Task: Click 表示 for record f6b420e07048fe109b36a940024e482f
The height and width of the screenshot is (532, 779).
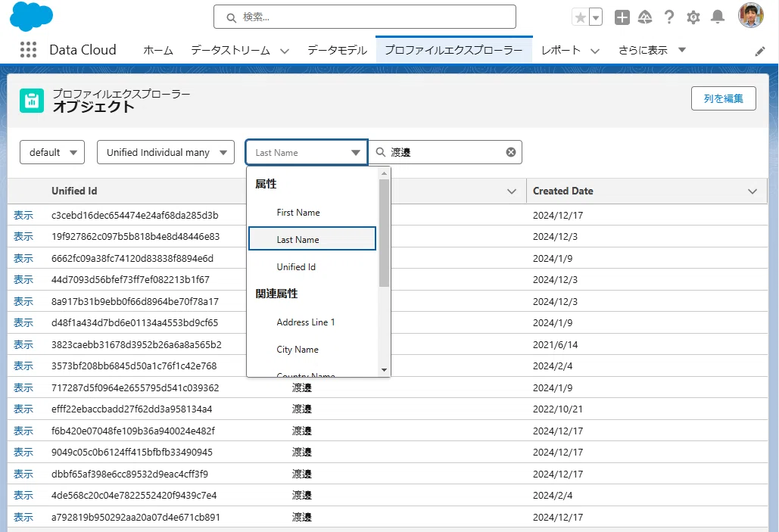Action: pyautogui.click(x=23, y=431)
